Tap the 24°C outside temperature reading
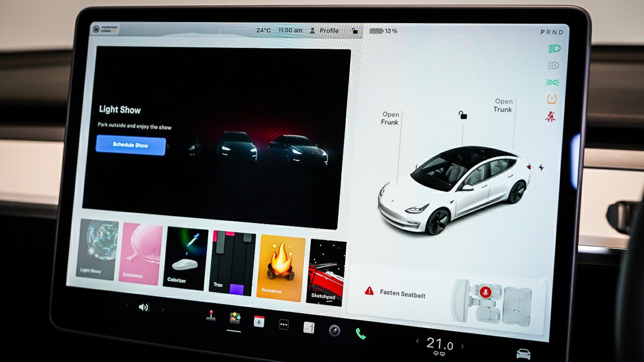Image resolution: width=644 pixels, height=362 pixels. click(264, 31)
